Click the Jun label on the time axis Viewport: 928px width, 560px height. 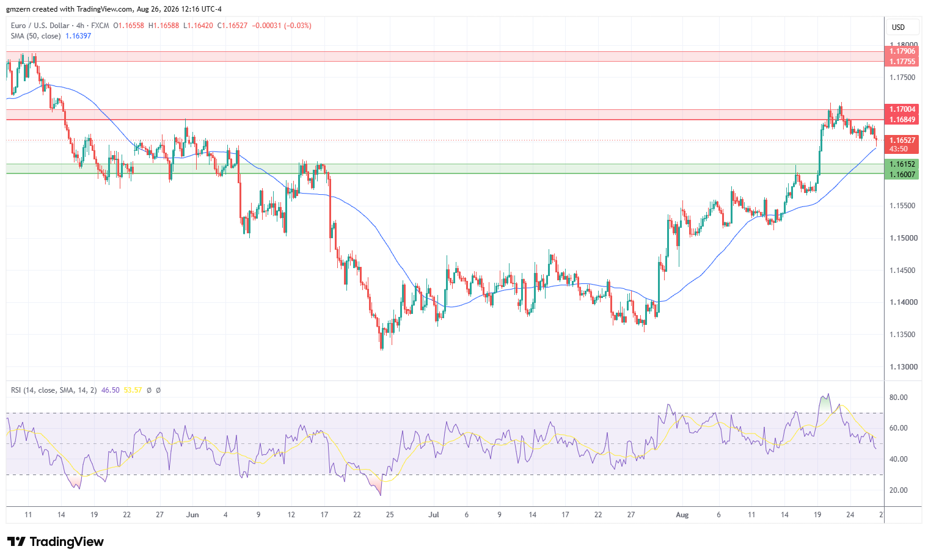coord(192,515)
